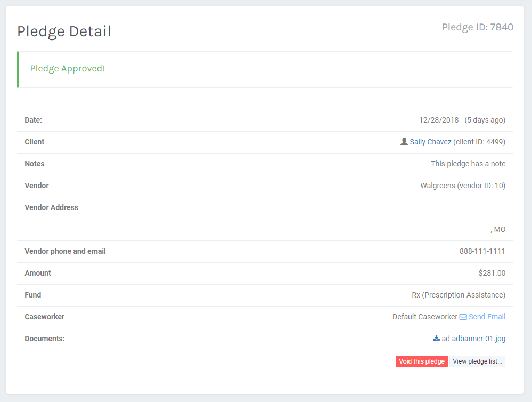
Task: Click the Notes row text
Action: [468, 164]
